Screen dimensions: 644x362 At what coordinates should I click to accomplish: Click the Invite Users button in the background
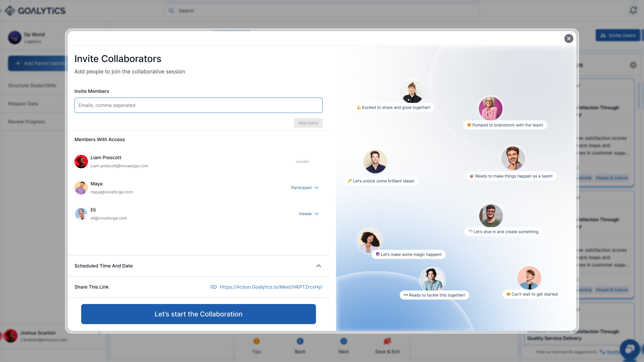click(x=618, y=36)
